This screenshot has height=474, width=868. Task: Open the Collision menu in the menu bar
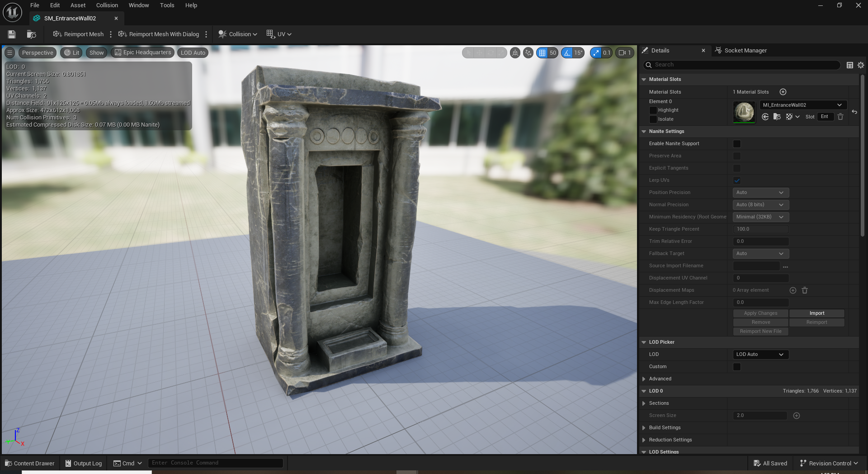pos(107,5)
